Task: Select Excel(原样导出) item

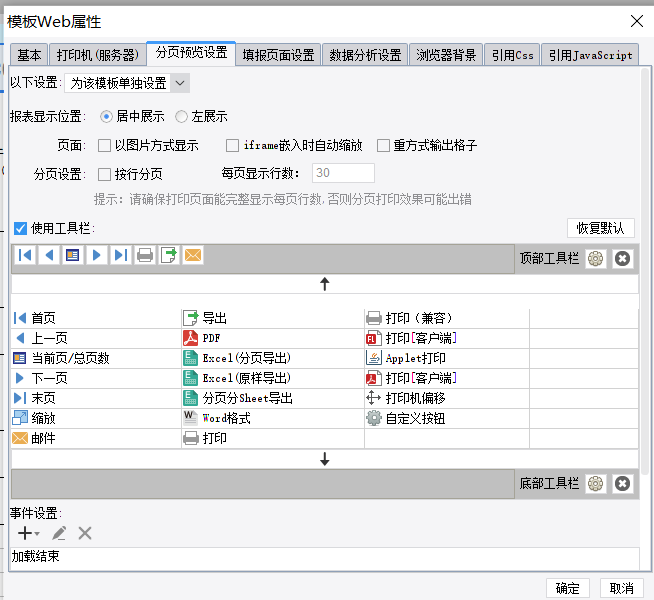Action: pyautogui.click(x=273, y=378)
